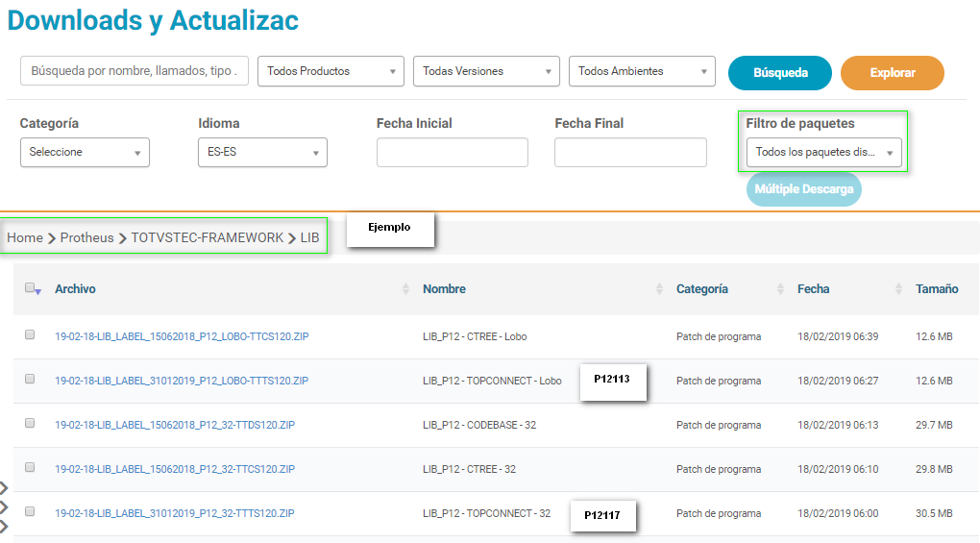980x543 pixels.
Task: Go to TOTVSTEC-FRAMEWORK in the breadcrumb
Action: (207, 237)
